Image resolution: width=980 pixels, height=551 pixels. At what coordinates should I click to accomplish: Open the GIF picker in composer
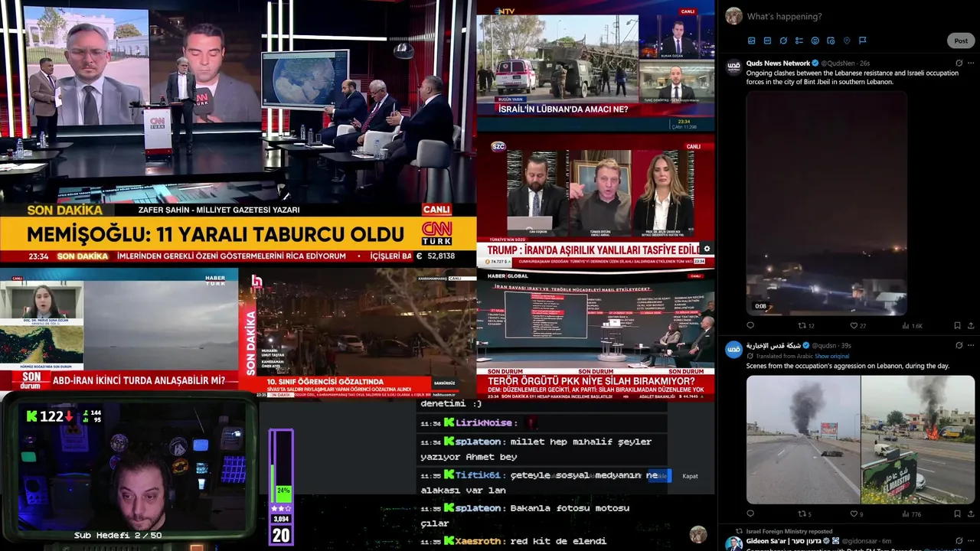tap(767, 41)
